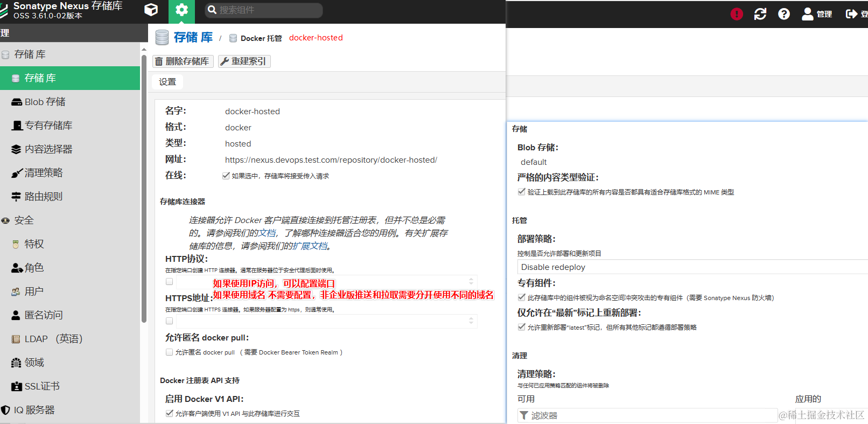Click the 删除存储库 button
The height and width of the screenshot is (424, 868).
coord(183,61)
